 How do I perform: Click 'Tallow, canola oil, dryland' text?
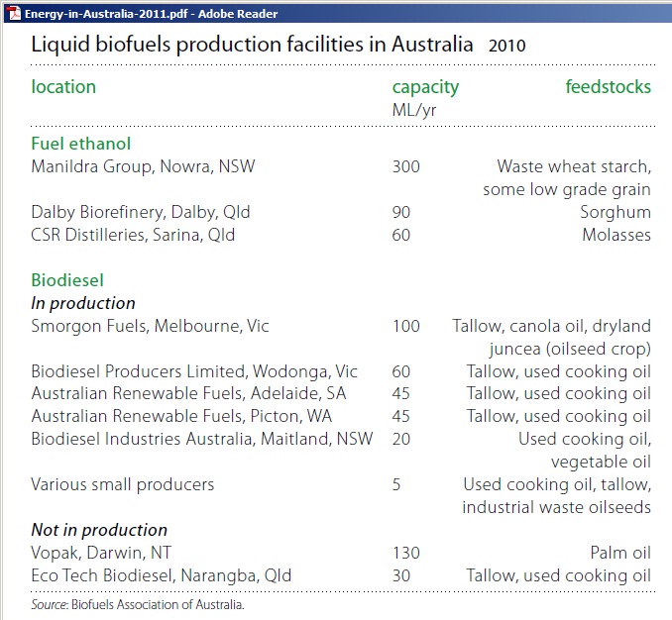pos(551,326)
